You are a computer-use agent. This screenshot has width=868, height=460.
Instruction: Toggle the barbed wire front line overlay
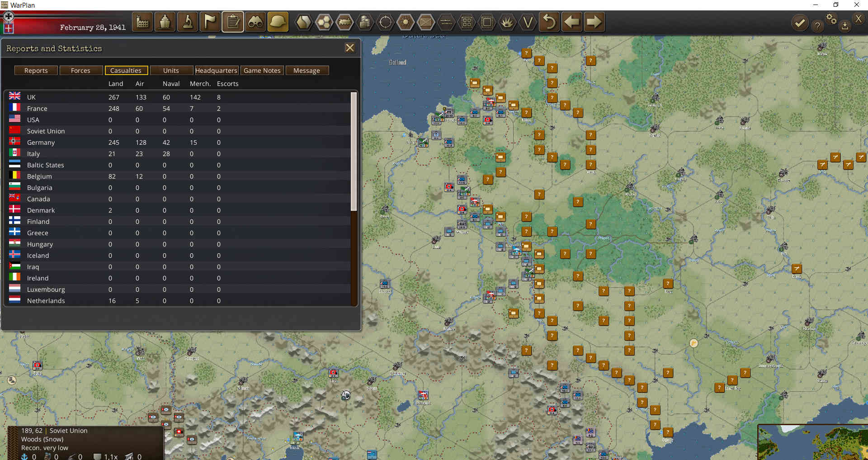tap(446, 22)
